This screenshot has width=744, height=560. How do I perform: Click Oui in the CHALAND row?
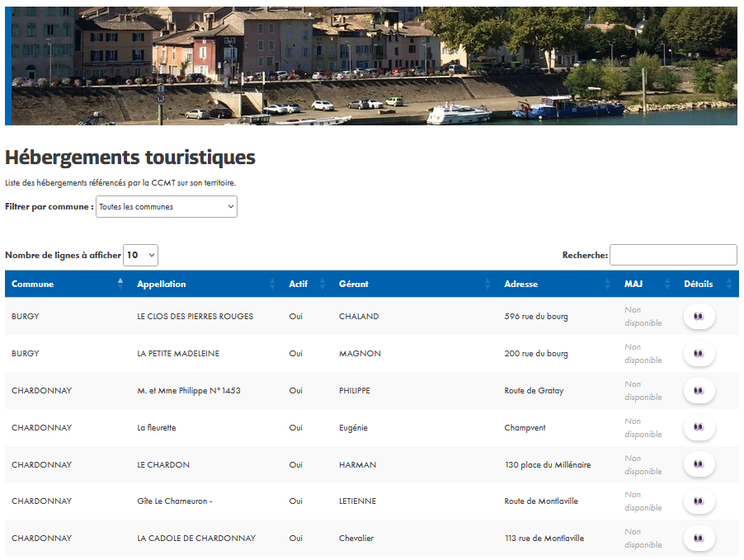coord(295,316)
